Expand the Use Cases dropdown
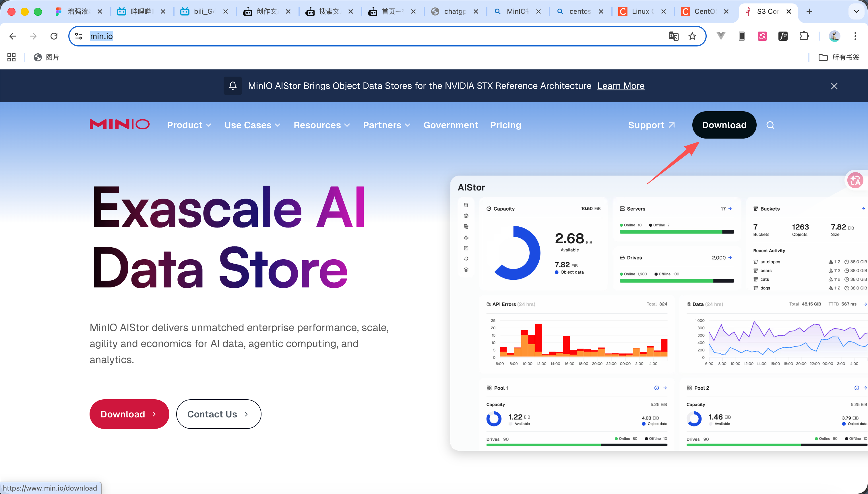The height and width of the screenshot is (494, 868). coord(252,125)
